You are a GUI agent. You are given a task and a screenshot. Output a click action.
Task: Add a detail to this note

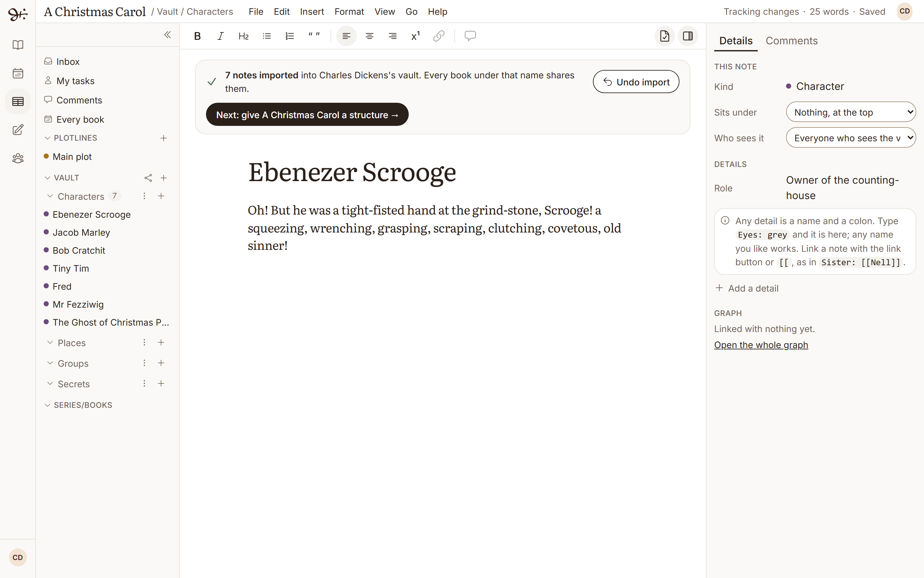(747, 288)
